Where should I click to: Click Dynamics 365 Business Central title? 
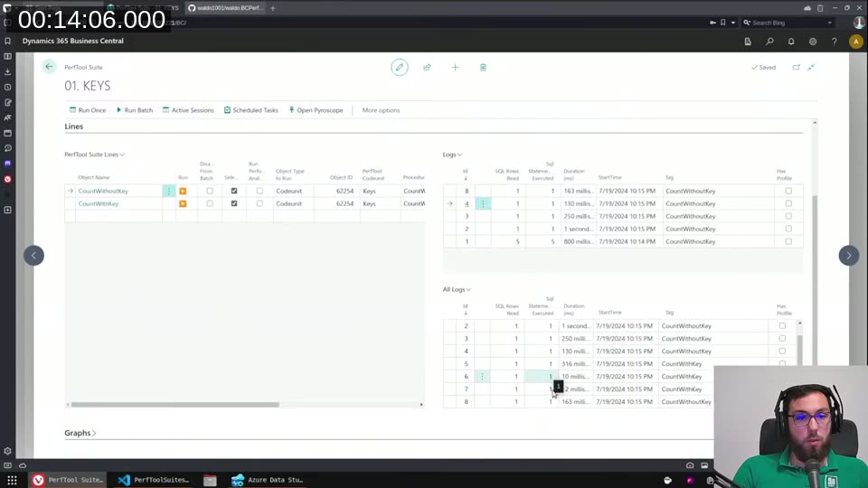(73, 41)
